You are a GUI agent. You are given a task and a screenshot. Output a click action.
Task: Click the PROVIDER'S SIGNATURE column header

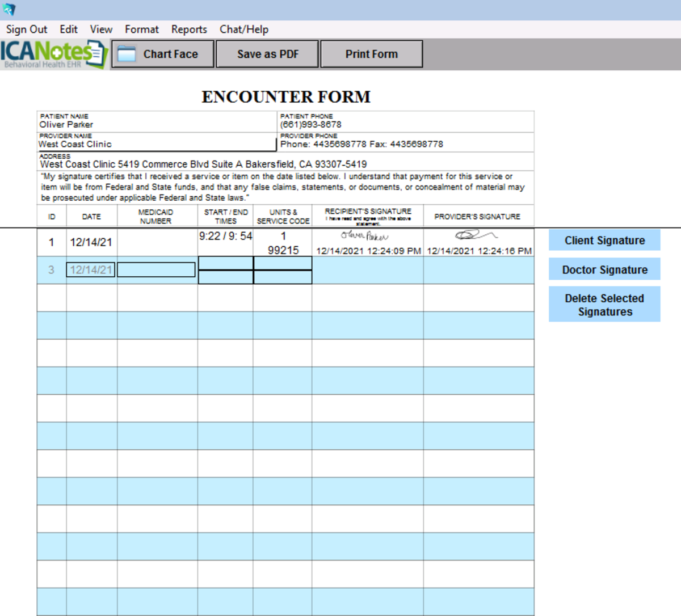pos(477,217)
